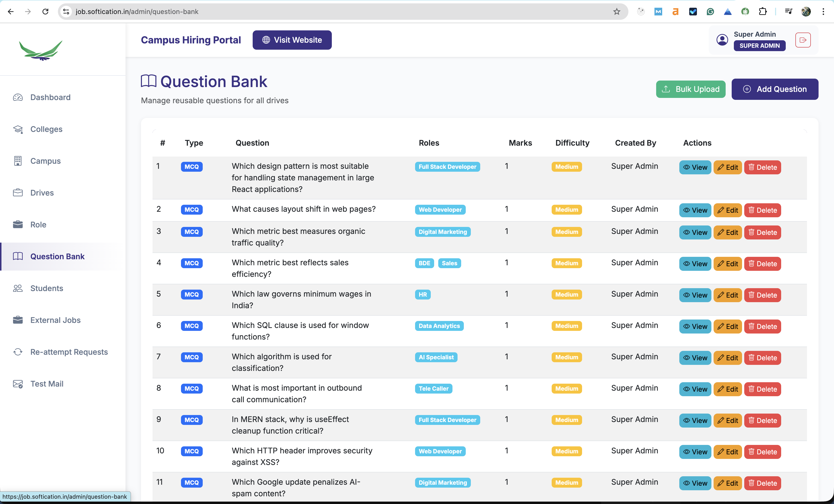Navigate to External Jobs in the sidebar
The image size is (834, 504).
[x=55, y=320]
